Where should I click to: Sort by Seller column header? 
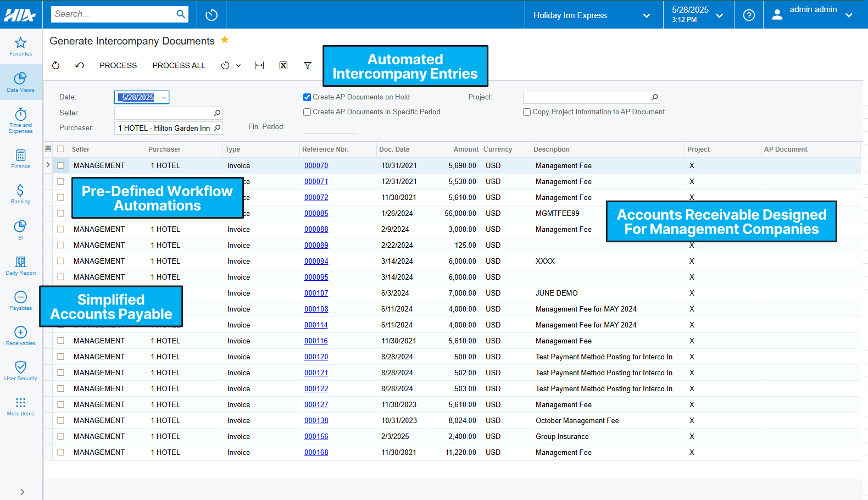80,149
